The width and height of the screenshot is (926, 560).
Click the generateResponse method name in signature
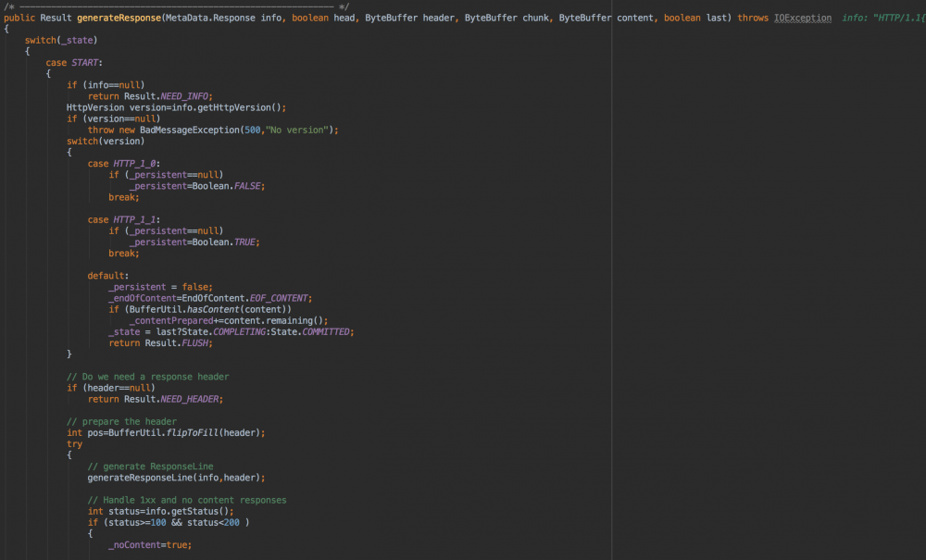click(119, 18)
